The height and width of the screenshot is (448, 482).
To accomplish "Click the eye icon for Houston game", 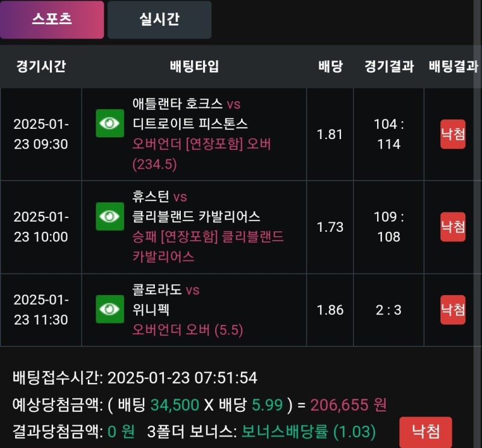I will point(110,216).
